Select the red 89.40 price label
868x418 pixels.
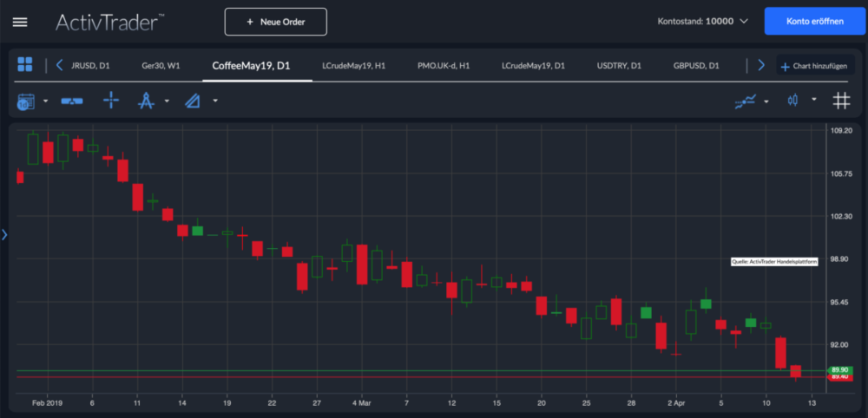pyautogui.click(x=839, y=376)
